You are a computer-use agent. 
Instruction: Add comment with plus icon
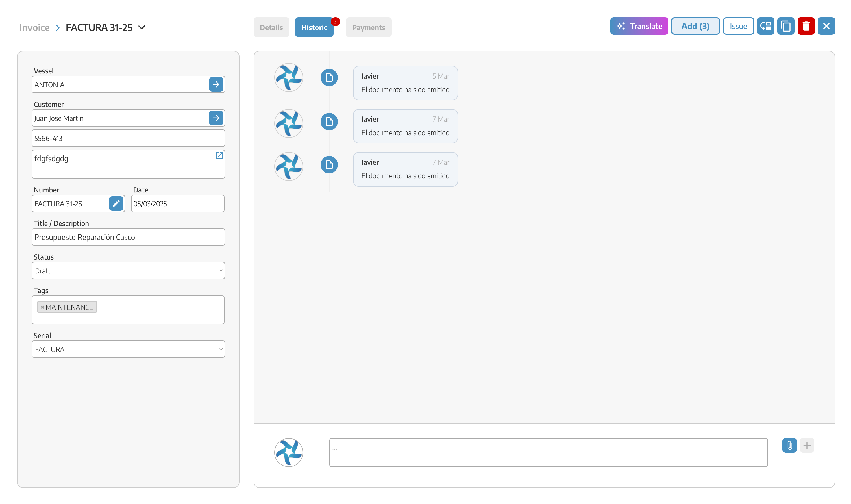click(x=807, y=445)
